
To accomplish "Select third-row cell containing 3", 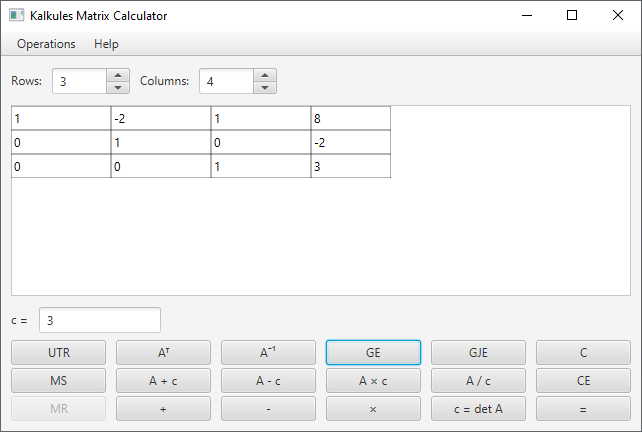I will (x=351, y=166).
